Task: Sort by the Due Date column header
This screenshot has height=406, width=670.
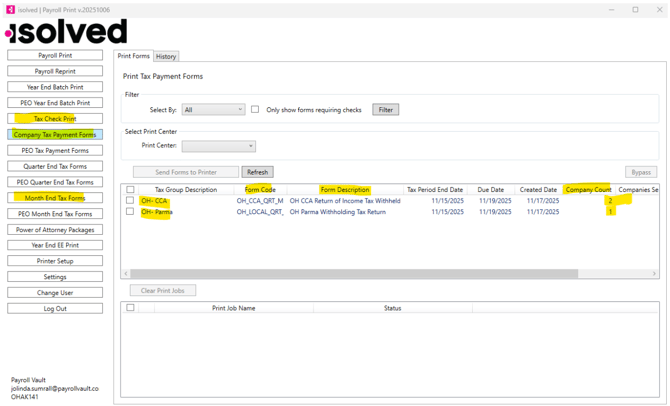Action: coord(491,190)
